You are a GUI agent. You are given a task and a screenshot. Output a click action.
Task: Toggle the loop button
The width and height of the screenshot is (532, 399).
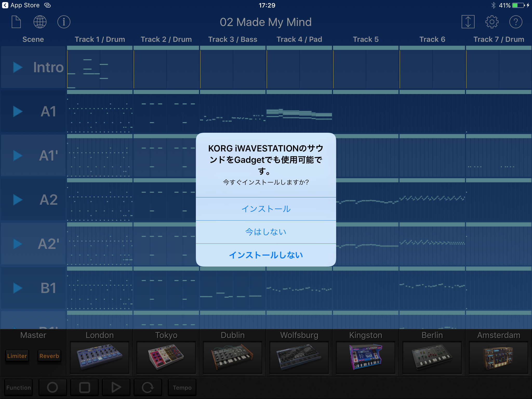tap(148, 388)
